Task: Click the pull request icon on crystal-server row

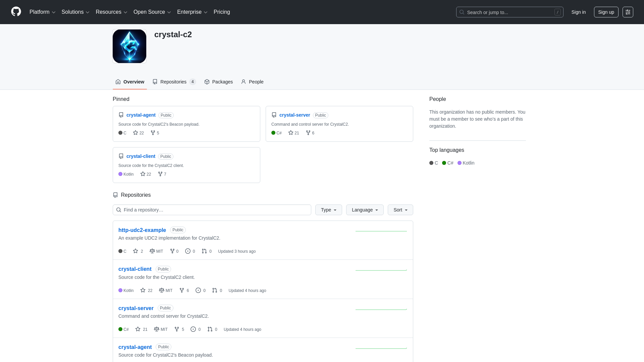Action: pyautogui.click(x=209, y=329)
